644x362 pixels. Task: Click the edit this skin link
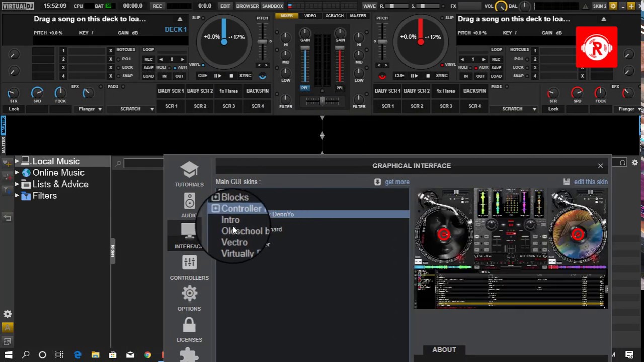point(591,182)
